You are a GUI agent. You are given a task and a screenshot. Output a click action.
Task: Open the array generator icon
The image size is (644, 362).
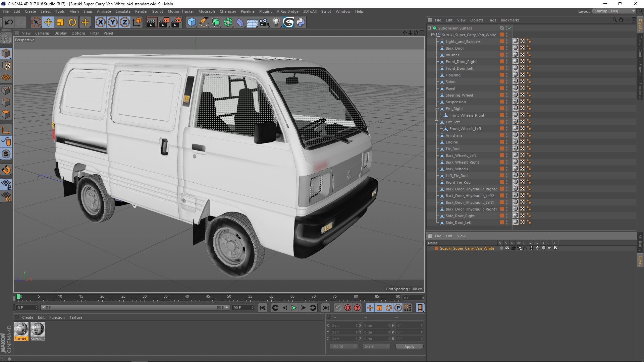pos(228,22)
